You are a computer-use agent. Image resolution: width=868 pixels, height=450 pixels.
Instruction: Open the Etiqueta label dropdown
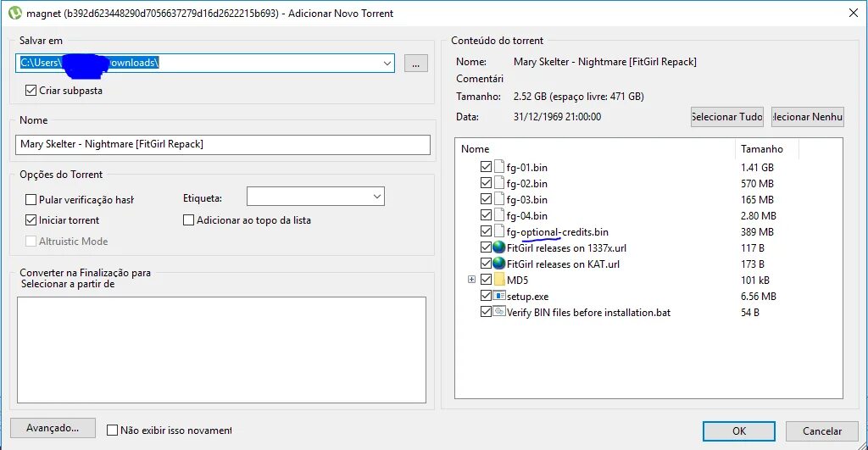coord(377,197)
